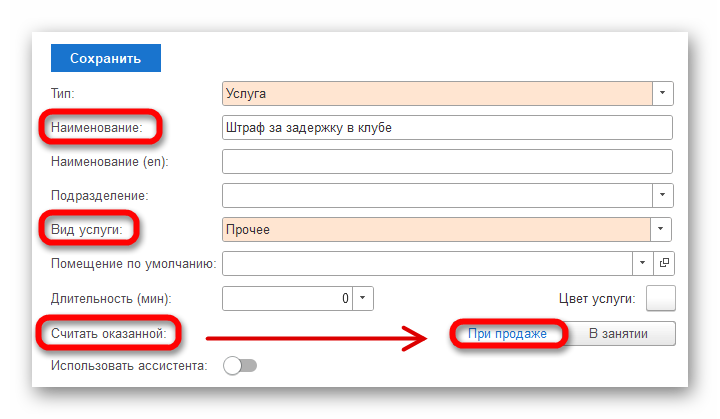Open the Вид услуги dropdown arrow

pyautogui.click(x=661, y=229)
